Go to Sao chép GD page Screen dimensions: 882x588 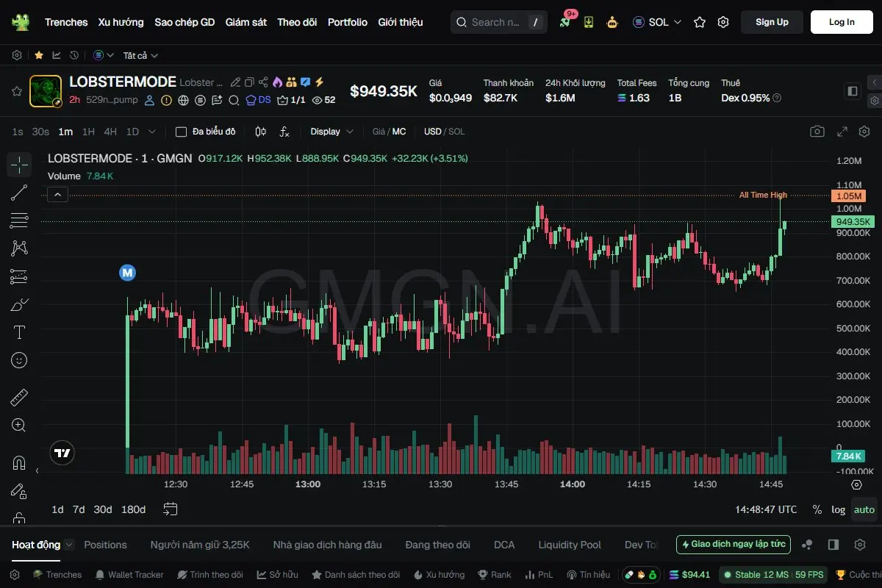[184, 22]
